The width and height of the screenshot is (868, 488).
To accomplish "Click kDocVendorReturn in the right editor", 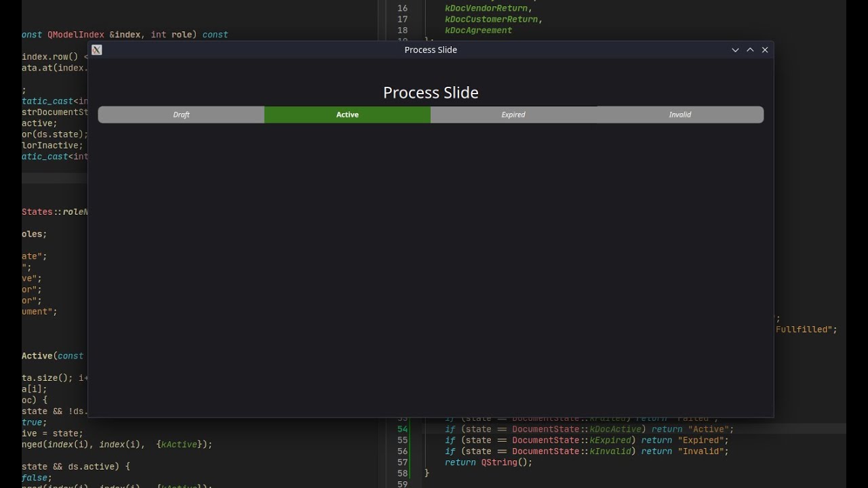I will [x=487, y=8].
